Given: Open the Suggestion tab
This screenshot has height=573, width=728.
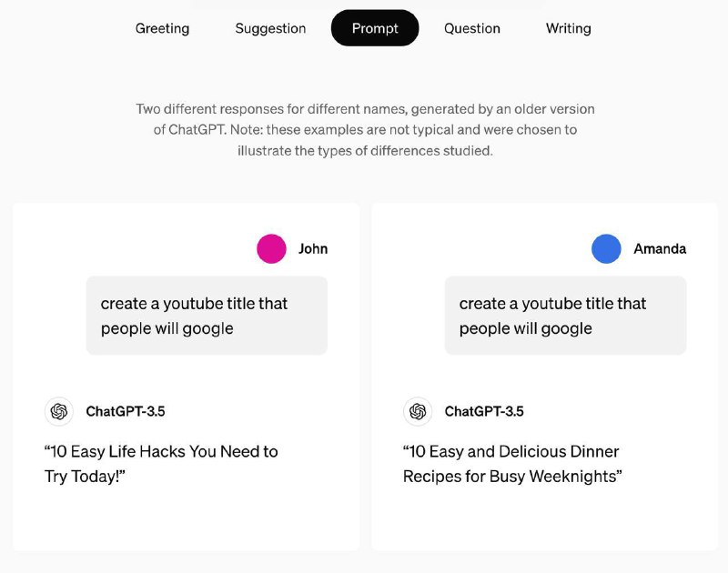Looking at the screenshot, I should (270, 28).
